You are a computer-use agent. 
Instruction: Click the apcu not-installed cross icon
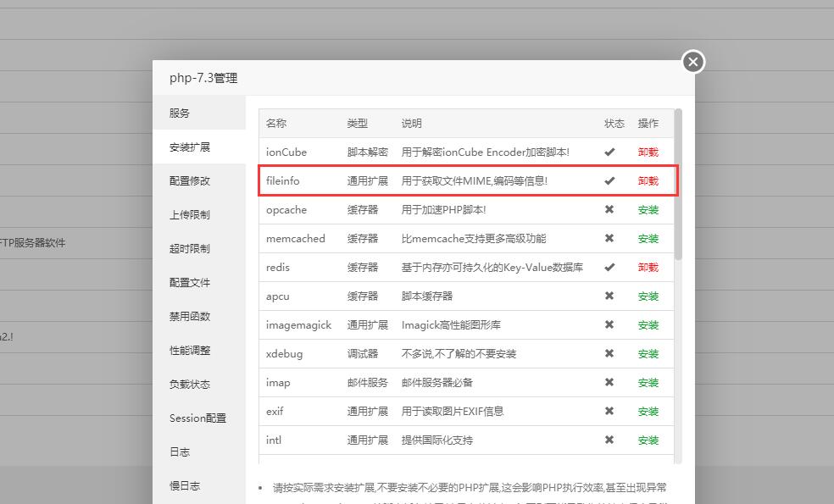tap(609, 296)
